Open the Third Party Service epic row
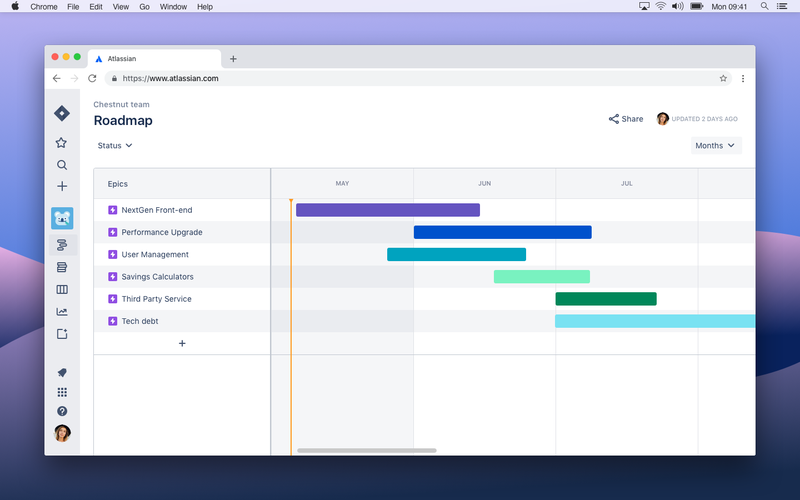Screen dimensions: 800x500 182,299
